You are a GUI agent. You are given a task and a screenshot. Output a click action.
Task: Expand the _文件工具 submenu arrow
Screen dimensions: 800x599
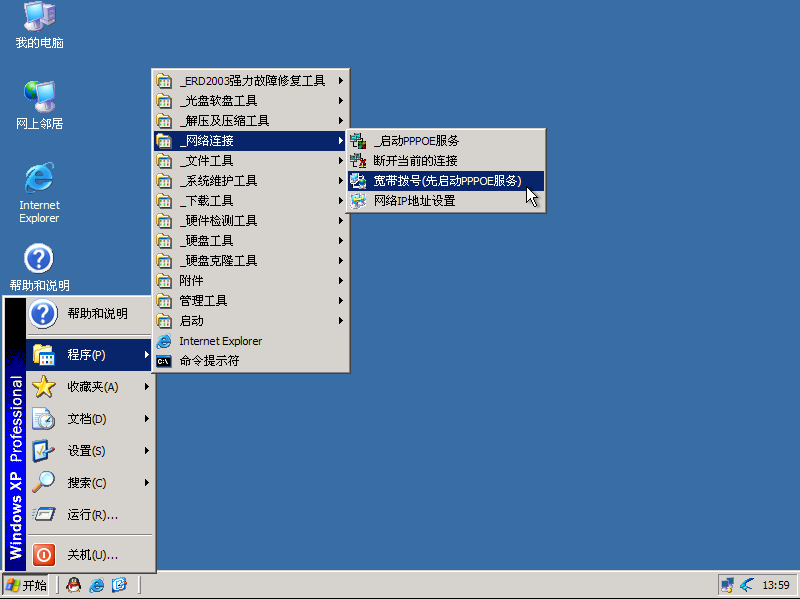[x=340, y=161]
